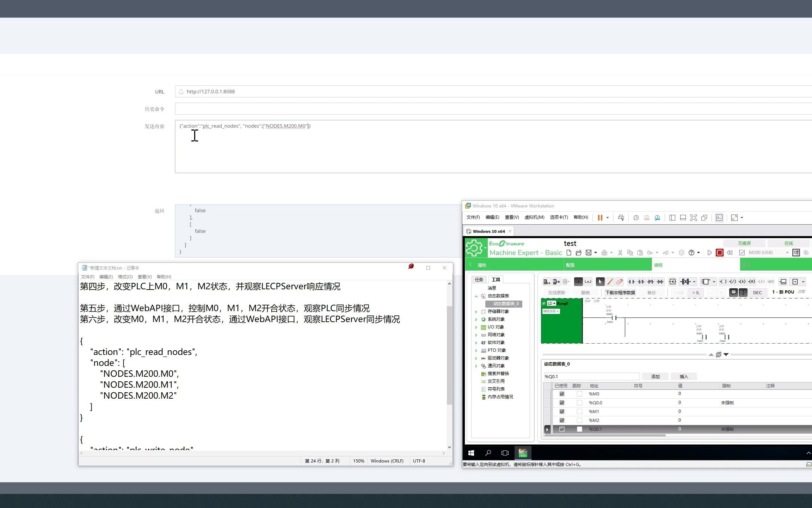
Task: Open the M200 (USB) device dropdown
Action: tap(787, 252)
